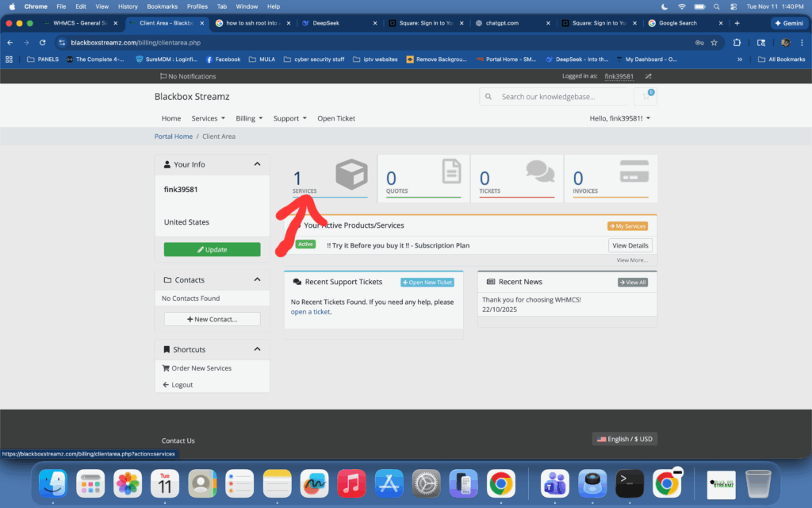Open Chrome's History menu

click(128, 6)
